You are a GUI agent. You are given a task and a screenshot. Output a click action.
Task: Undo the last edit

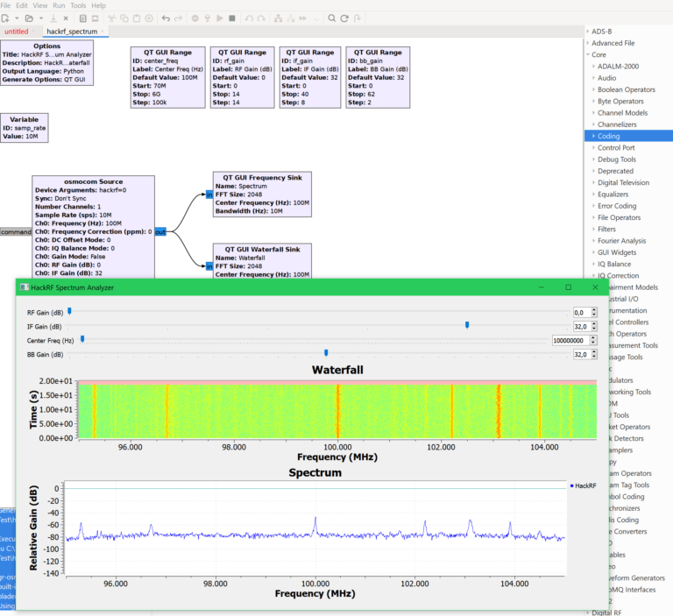166,18
